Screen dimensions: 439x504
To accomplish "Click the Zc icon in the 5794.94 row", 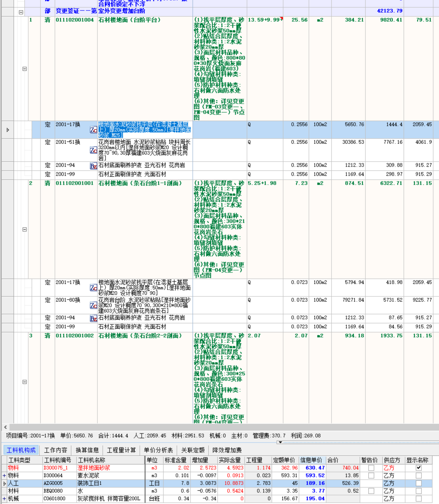I will (93, 288).
